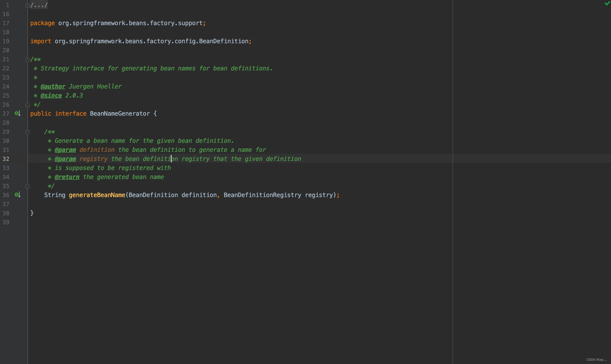This screenshot has width=611, height=364.
Task: Click the @param tag for registry
Action: 65,159
